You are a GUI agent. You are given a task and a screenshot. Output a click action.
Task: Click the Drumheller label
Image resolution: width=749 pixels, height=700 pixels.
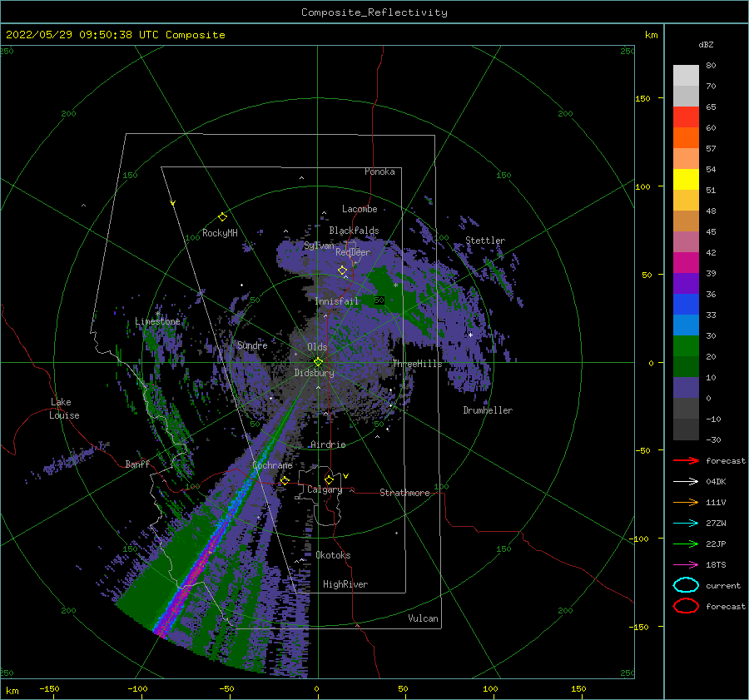point(488,410)
